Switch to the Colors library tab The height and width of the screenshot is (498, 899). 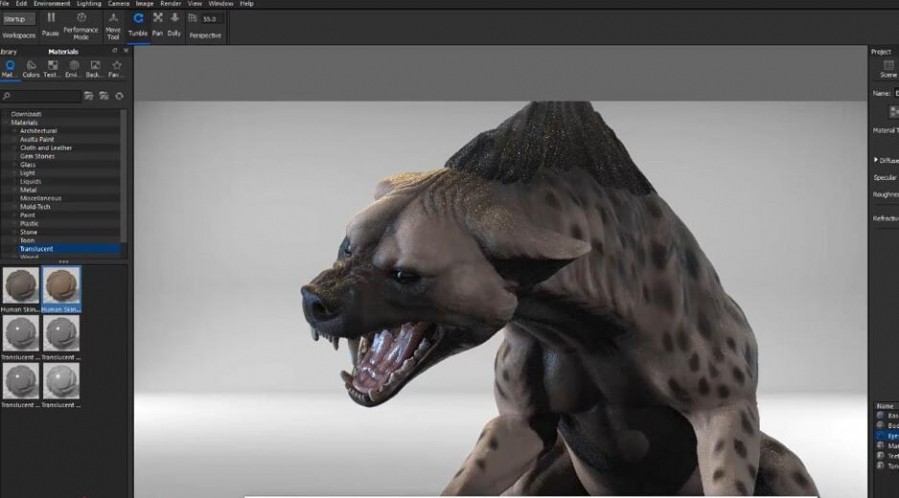click(31, 69)
